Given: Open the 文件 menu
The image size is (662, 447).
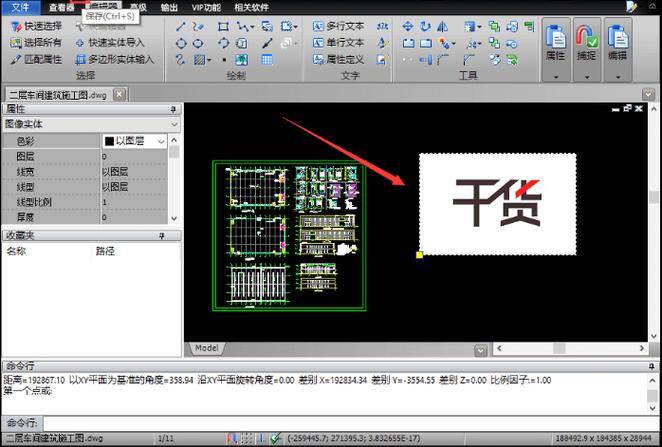Looking at the screenshot, I should [x=20, y=7].
